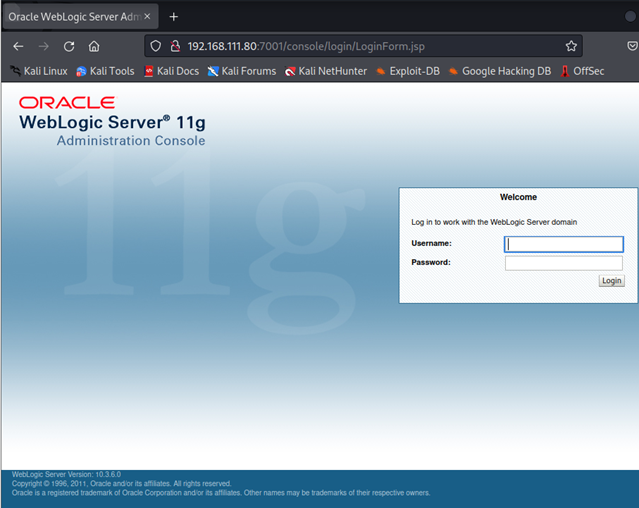Open Exploit-DB bookmark
The image size is (639, 508).
pyautogui.click(x=408, y=71)
